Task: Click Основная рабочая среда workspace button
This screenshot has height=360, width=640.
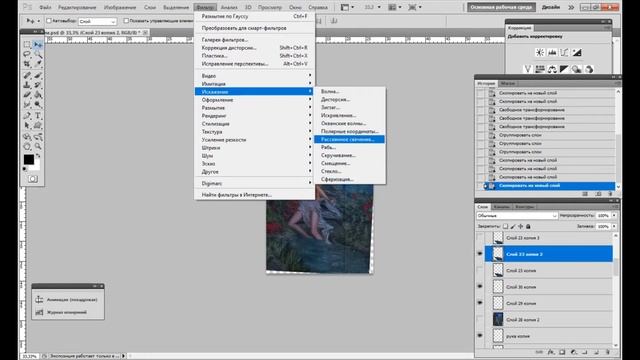Action: pos(501,7)
